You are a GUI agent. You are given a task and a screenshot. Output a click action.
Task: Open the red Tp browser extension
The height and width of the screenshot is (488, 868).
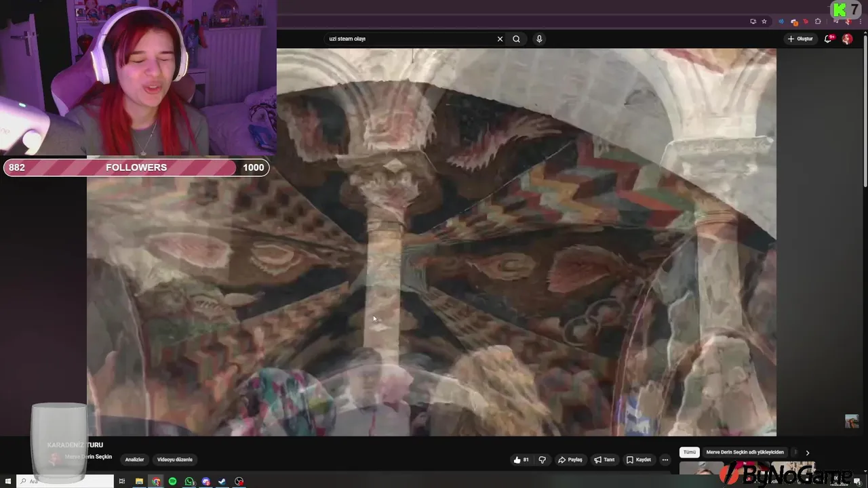806,22
